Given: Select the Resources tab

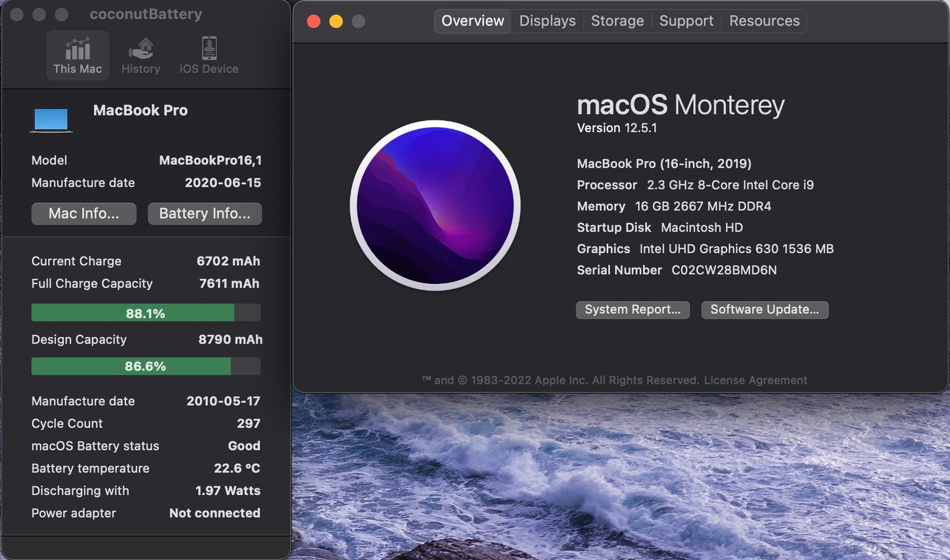Looking at the screenshot, I should (x=764, y=20).
